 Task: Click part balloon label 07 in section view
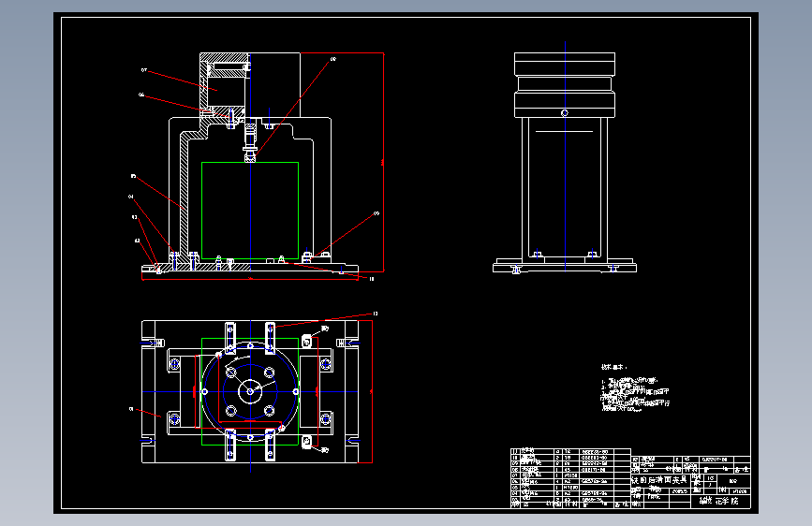click(x=144, y=70)
